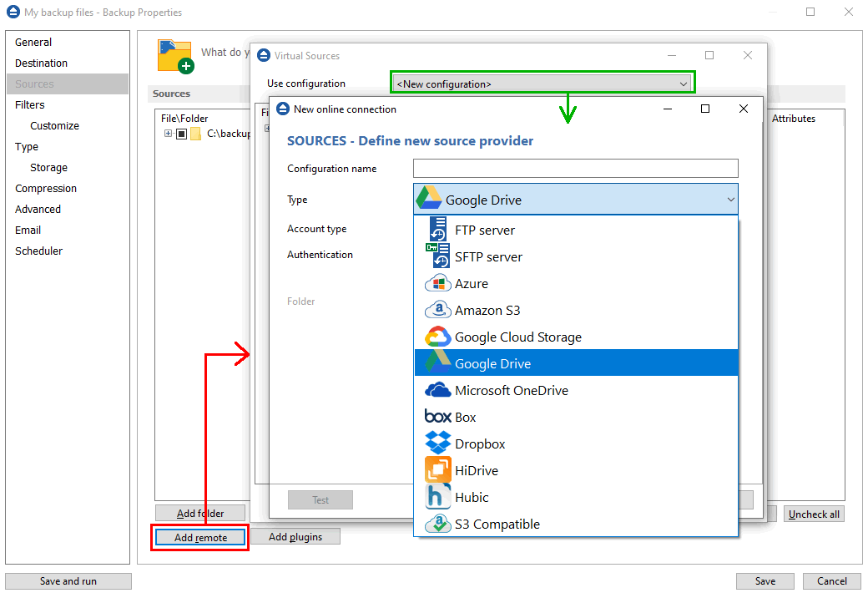Collapse the Type combo box arrow
The height and width of the screenshot is (598, 868).
click(x=731, y=200)
